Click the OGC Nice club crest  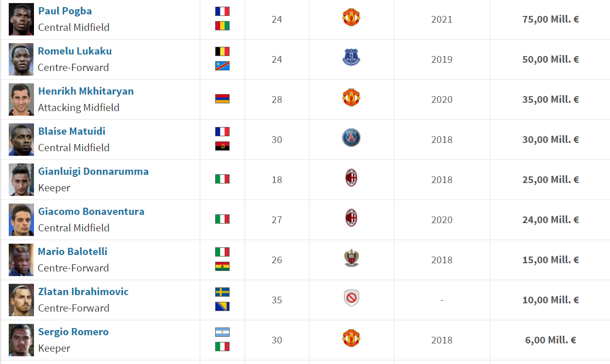(351, 259)
